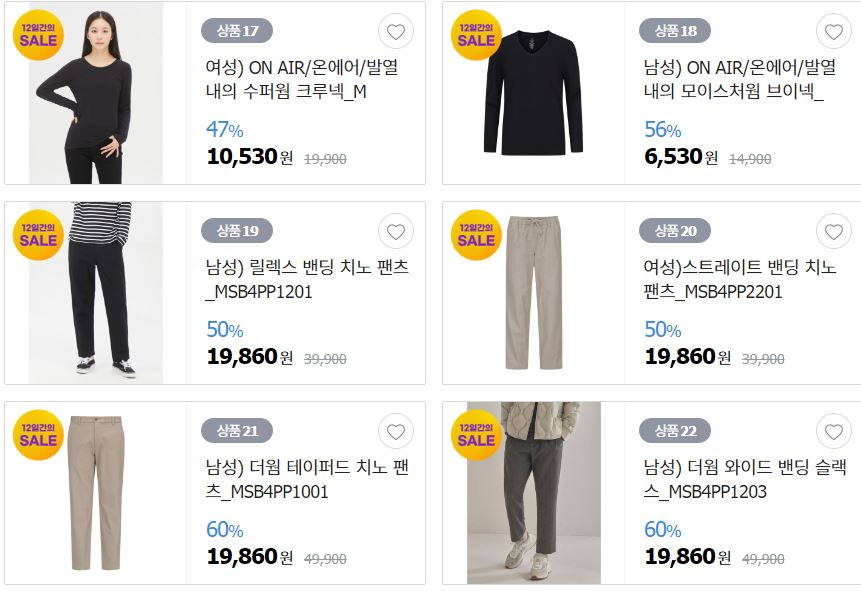The width and height of the screenshot is (861, 591).
Task: Toggle wishlist heart for 상품 19
Action: click(x=395, y=231)
